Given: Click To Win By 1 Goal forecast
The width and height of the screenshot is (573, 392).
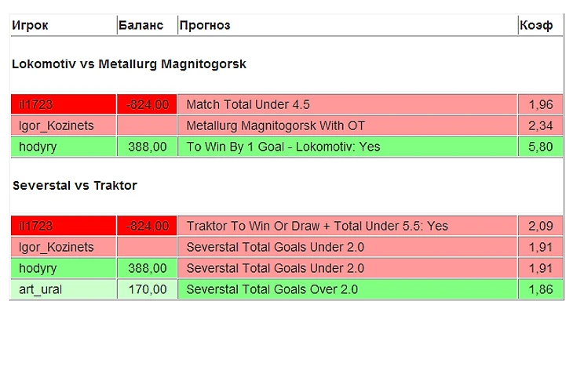Looking at the screenshot, I should coord(283,147).
